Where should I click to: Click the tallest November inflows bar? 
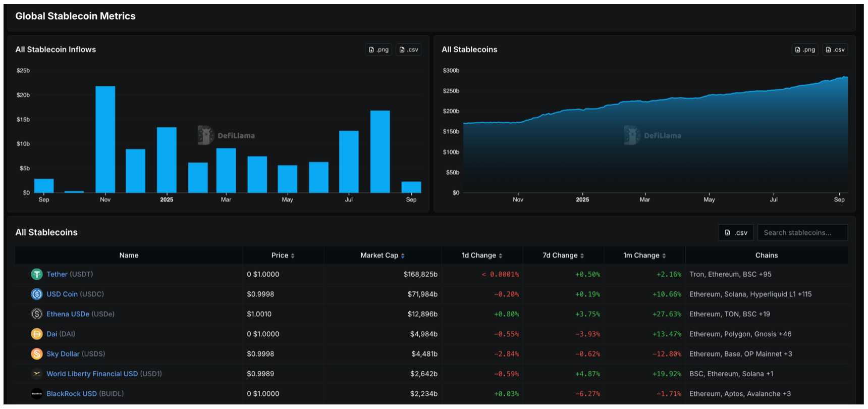[105, 139]
